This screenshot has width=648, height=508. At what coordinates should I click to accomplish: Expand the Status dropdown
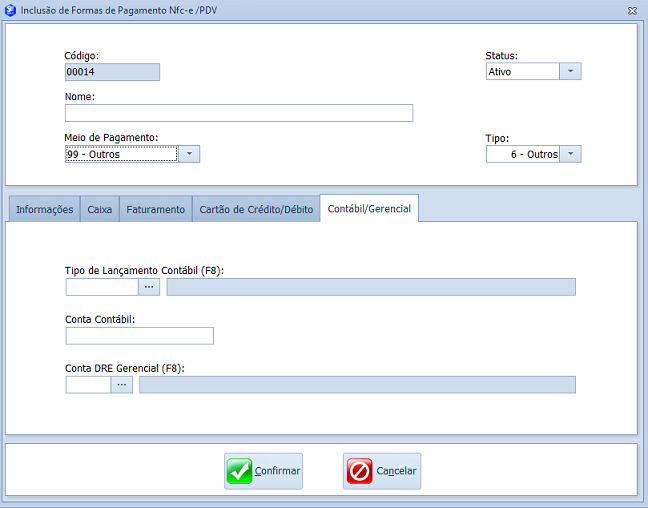point(569,72)
